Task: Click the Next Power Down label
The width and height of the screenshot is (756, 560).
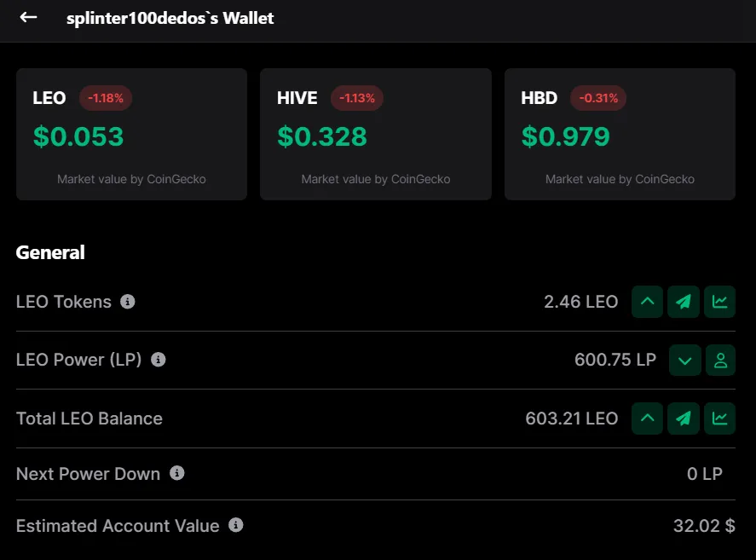Action: pyautogui.click(x=89, y=474)
